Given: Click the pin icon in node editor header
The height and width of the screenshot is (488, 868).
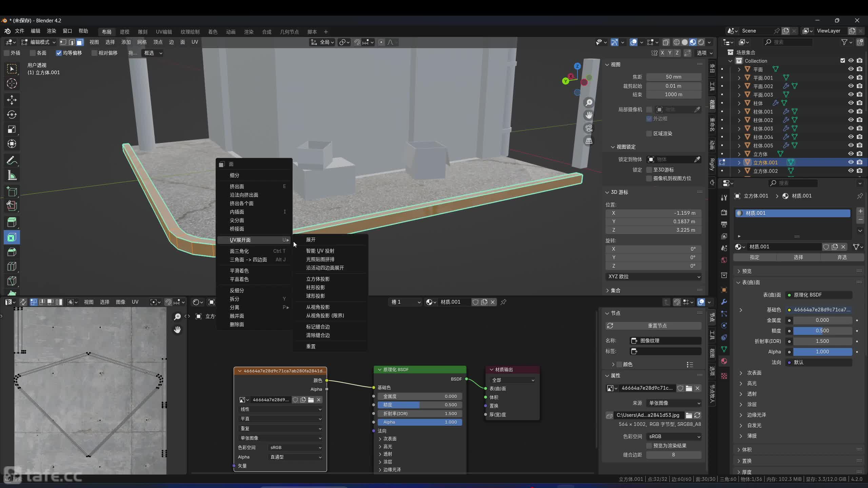Looking at the screenshot, I should pos(504,302).
